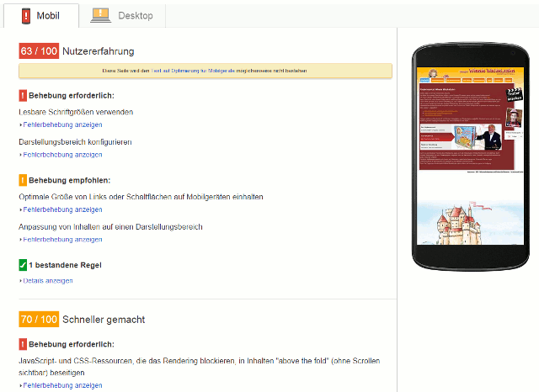
Task: Expand Fehlerbehebung anzeigen under Anpassung von Inhalten
Action: (x=61, y=240)
